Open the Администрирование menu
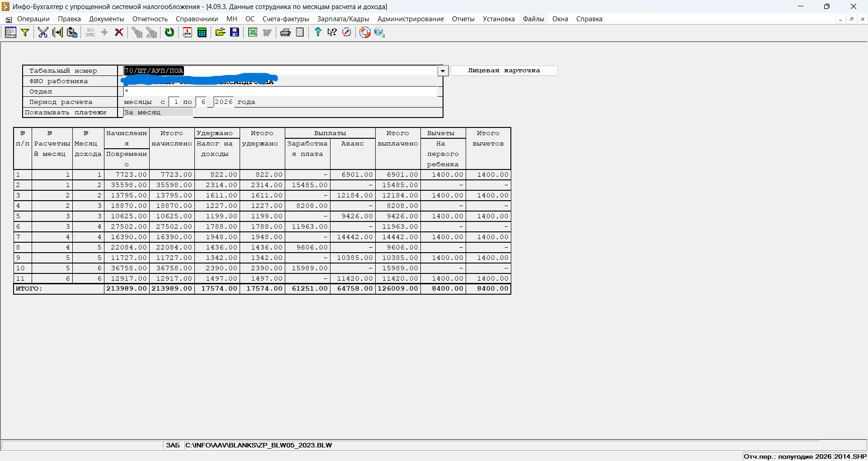868x461 pixels. [x=410, y=19]
